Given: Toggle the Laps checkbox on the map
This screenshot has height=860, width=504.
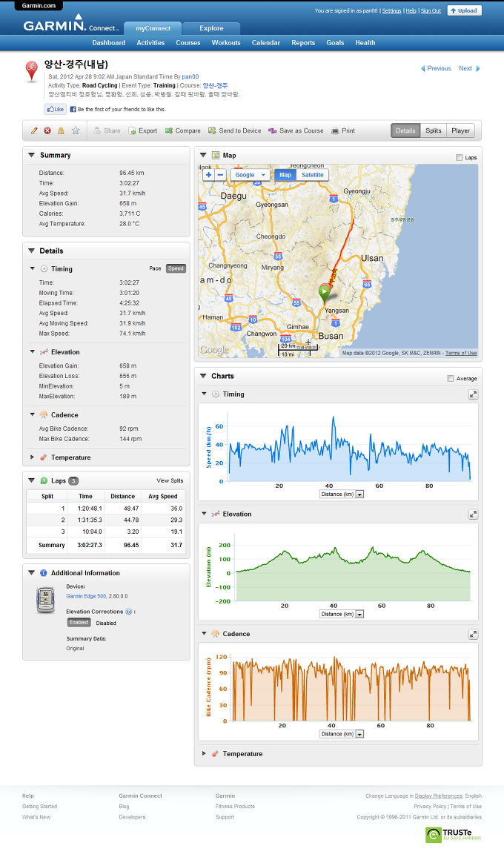Looking at the screenshot, I should click(459, 157).
